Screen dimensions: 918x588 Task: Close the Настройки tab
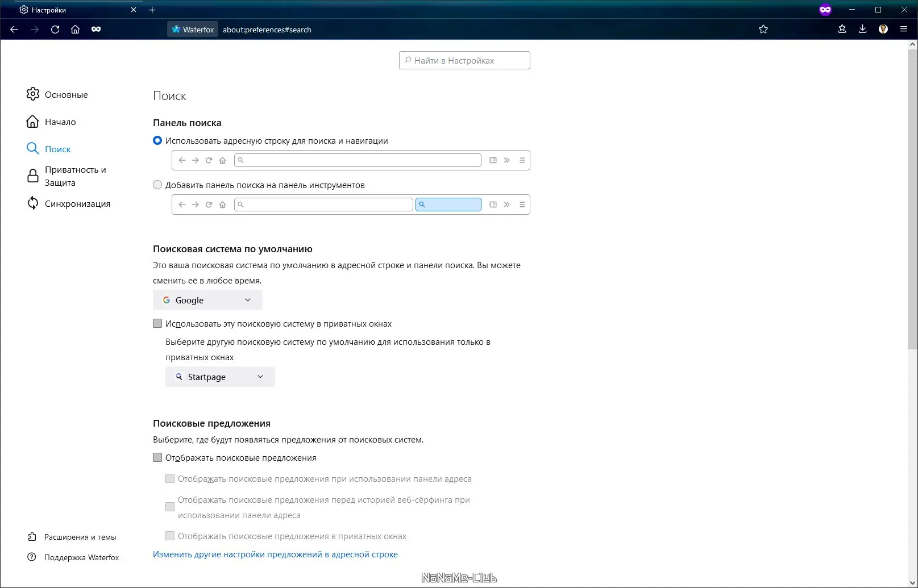pos(134,10)
